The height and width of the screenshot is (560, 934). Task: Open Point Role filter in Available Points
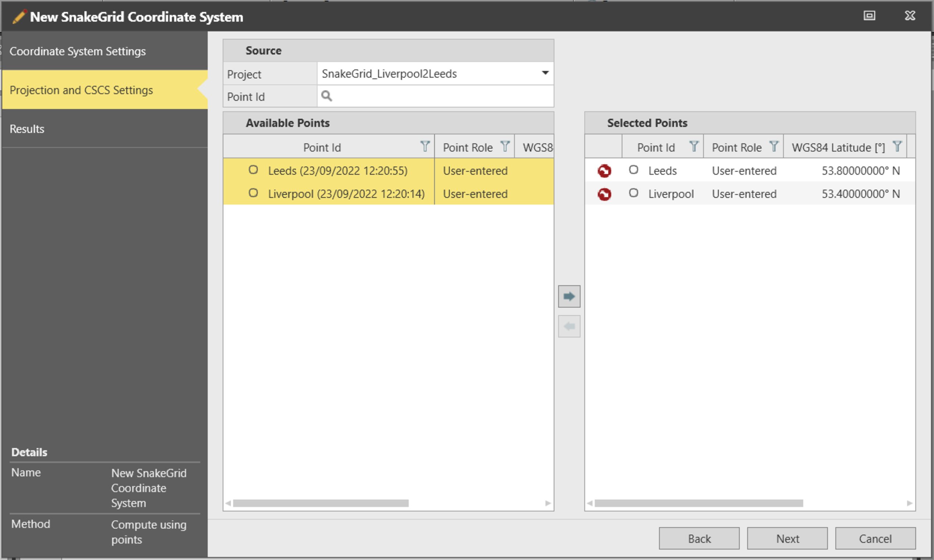tap(505, 146)
